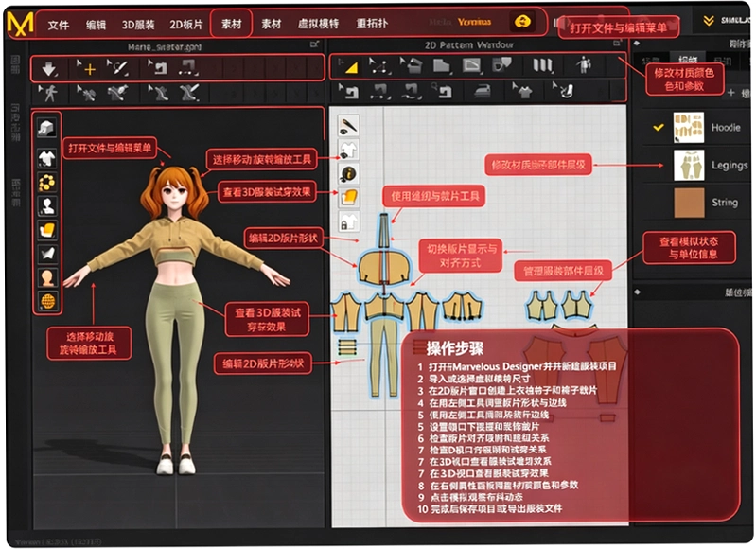Select the edit curve points tool with dotted nodes
This screenshot has width=756, height=549.
pos(379,66)
